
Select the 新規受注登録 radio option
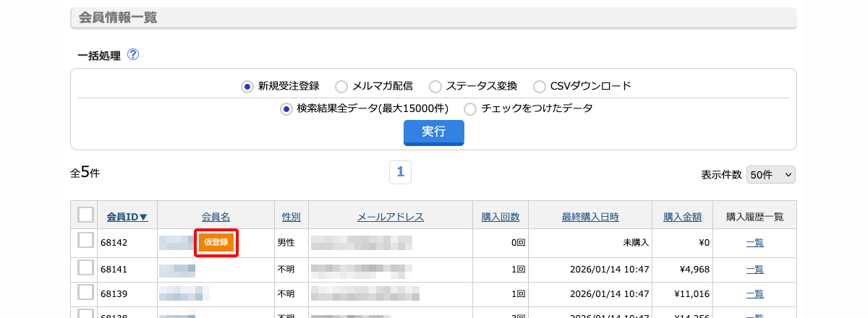tap(247, 86)
